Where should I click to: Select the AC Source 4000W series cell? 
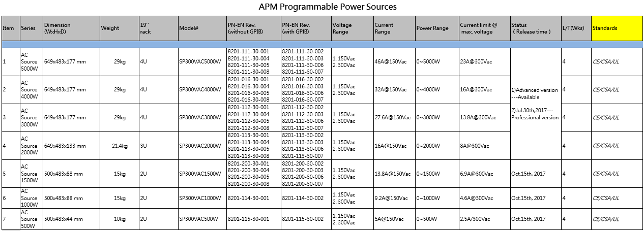[x=31, y=90]
